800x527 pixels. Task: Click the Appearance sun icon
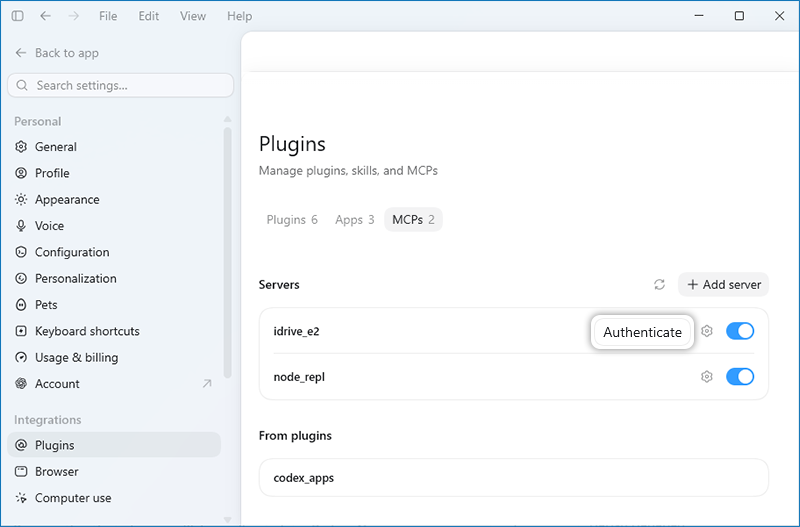(21, 199)
